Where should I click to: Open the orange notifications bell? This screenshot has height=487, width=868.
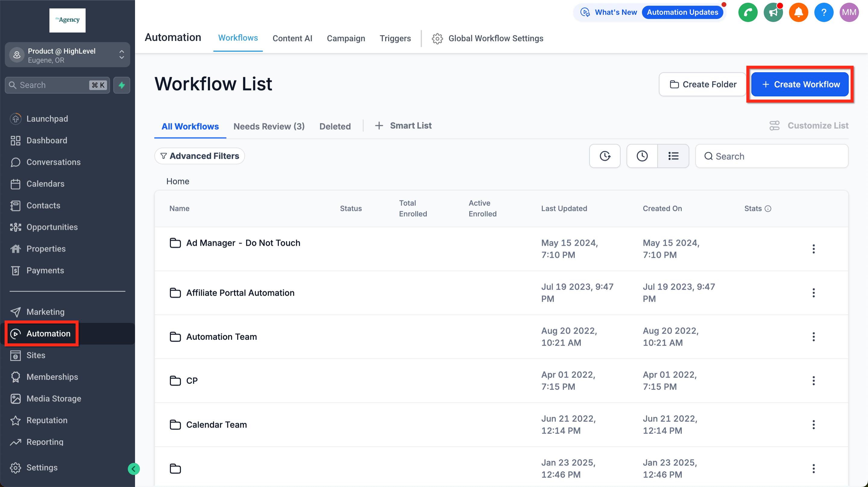pyautogui.click(x=798, y=12)
